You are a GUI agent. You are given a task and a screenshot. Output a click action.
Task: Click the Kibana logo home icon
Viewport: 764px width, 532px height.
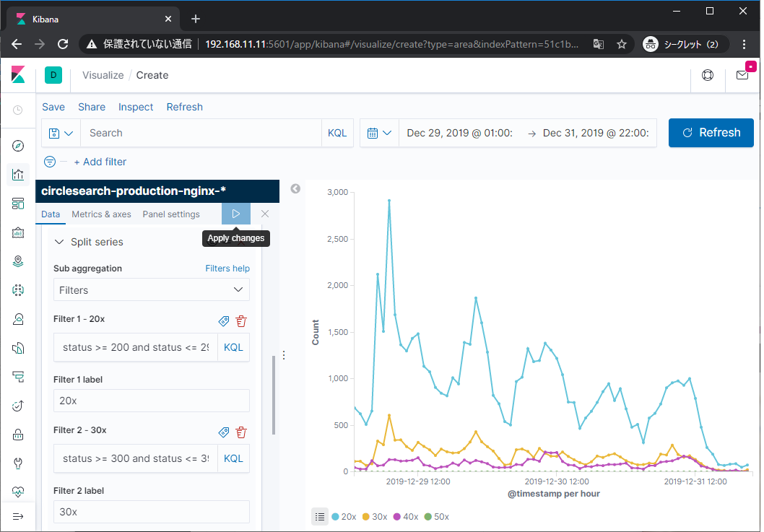(18, 75)
